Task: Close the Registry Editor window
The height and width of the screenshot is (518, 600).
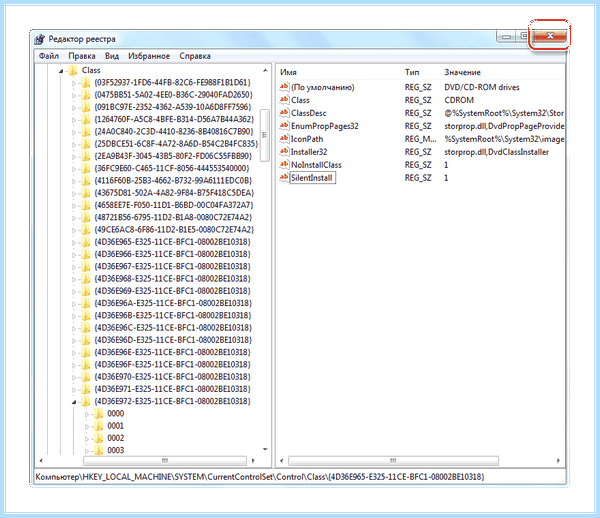Action: point(550,36)
